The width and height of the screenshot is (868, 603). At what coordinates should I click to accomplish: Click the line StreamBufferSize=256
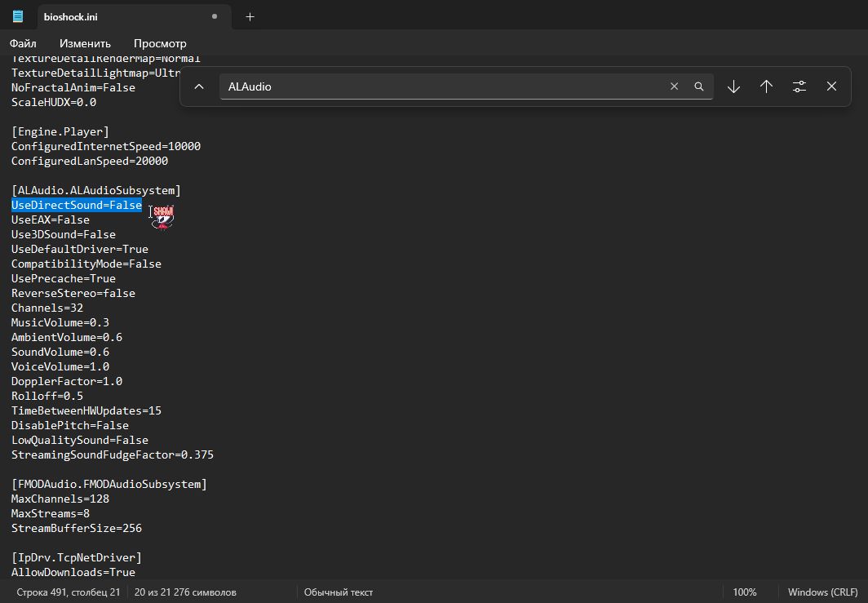[x=77, y=528]
